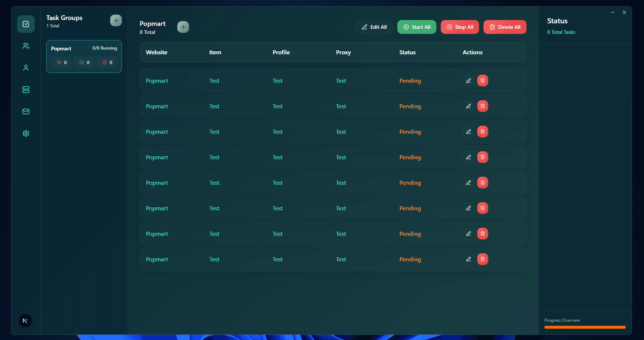This screenshot has width=644, height=340.
Task: Click the orange Progress Overview bar
Action: 585,327
